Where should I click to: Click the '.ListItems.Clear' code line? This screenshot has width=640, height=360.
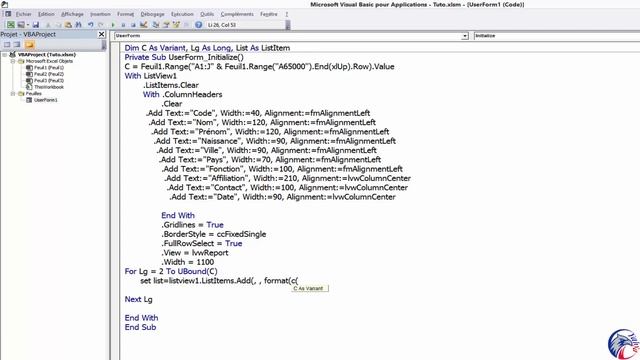(171, 85)
